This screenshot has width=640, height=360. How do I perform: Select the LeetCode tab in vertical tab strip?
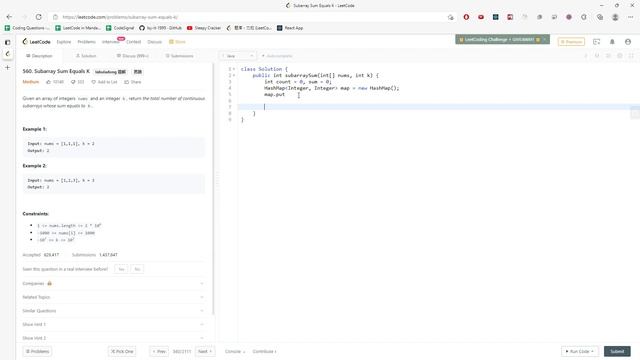tap(7, 54)
